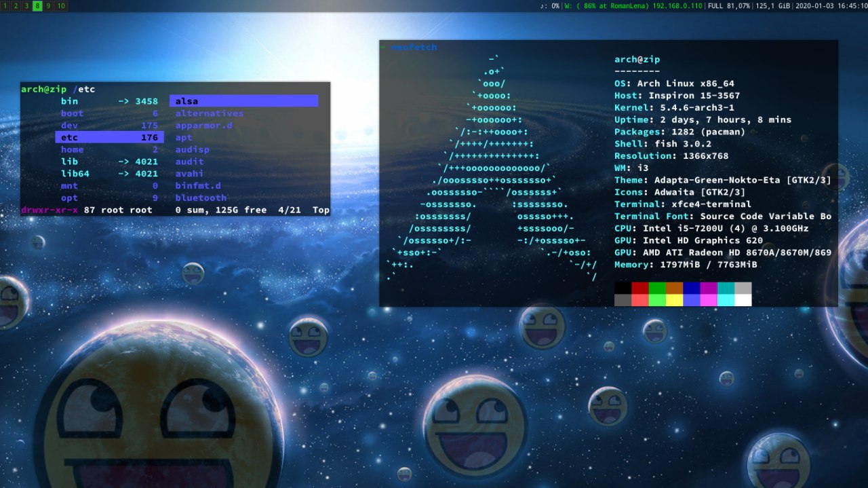Click the '0 sum, 125G free' text
Image resolution: width=868 pixels, height=488 pixels.
(x=221, y=210)
